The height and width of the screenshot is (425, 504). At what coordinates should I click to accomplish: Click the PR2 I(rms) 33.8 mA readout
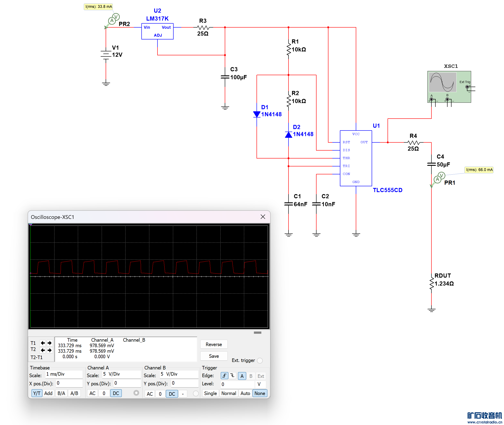[x=99, y=7]
